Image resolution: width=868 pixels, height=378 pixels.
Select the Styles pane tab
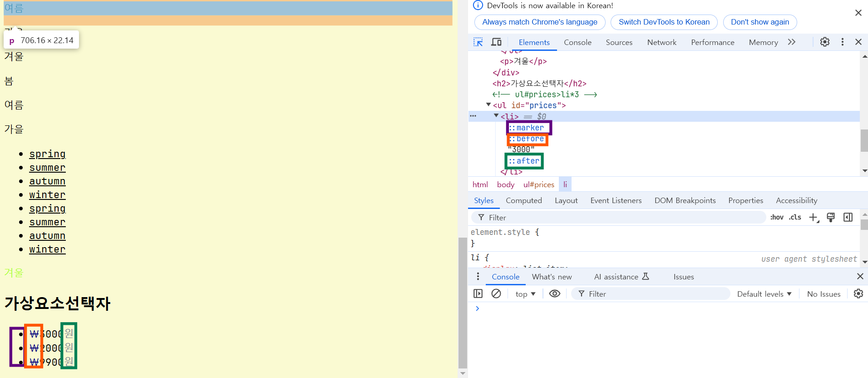coord(483,200)
